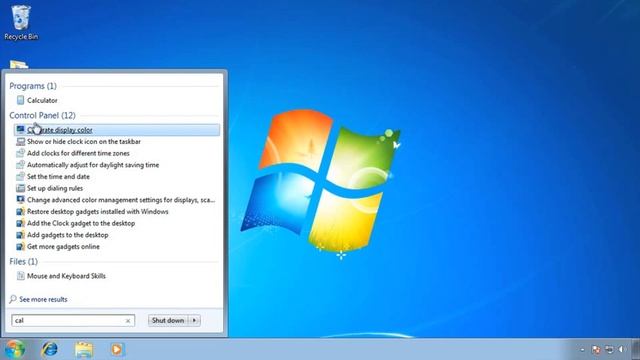Click the network tray icon
Viewport: 640px width, 360px height.
coord(609,349)
